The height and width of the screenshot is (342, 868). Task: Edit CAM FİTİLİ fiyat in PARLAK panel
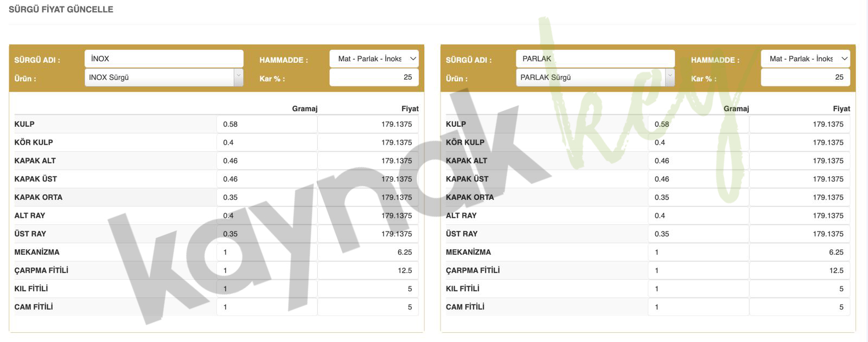(x=800, y=307)
